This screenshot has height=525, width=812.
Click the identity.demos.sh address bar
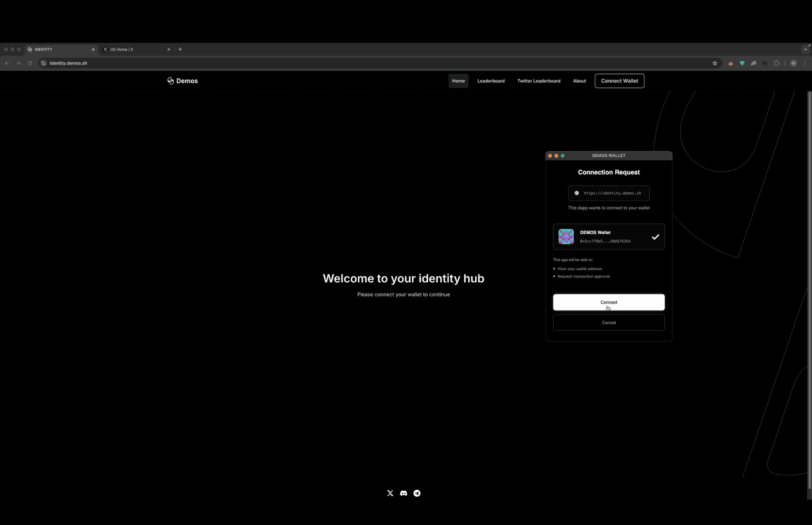coord(68,63)
